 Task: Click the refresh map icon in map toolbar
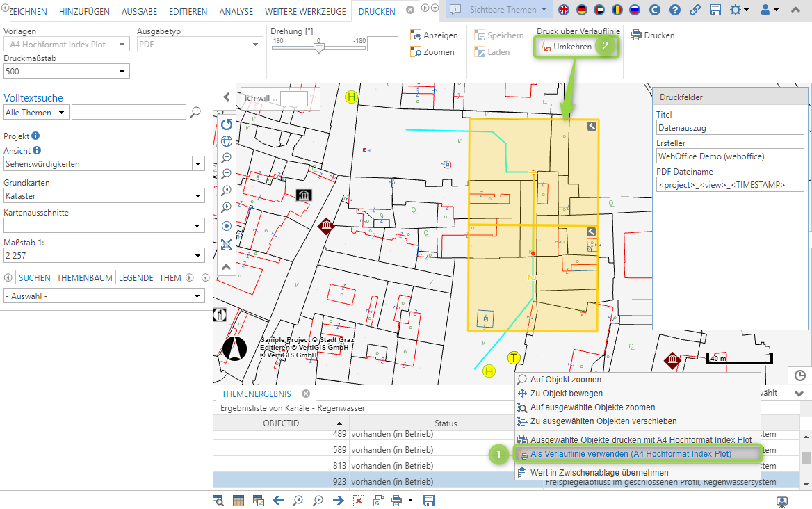(227, 124)
